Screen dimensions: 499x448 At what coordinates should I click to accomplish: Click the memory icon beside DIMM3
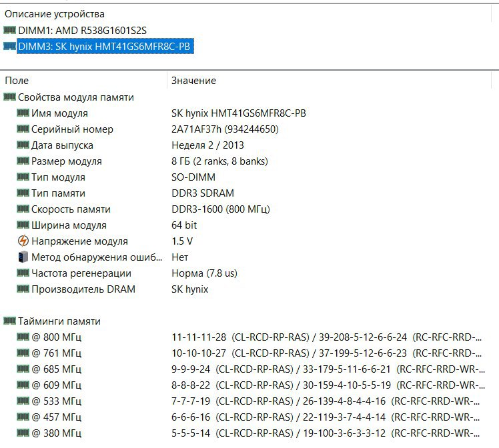point(9,47)
